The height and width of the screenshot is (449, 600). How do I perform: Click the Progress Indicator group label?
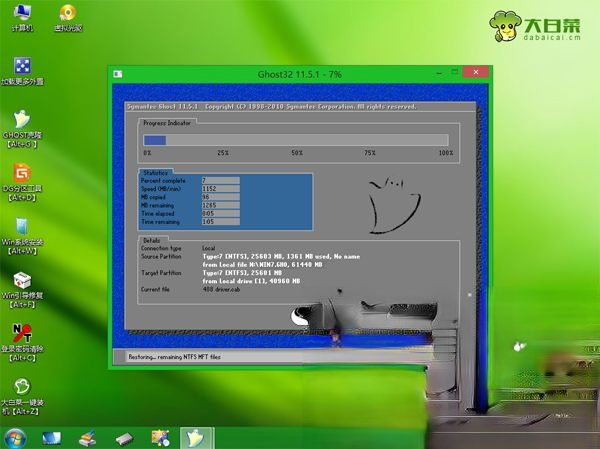pyautogui.click(x=167, y=123)
